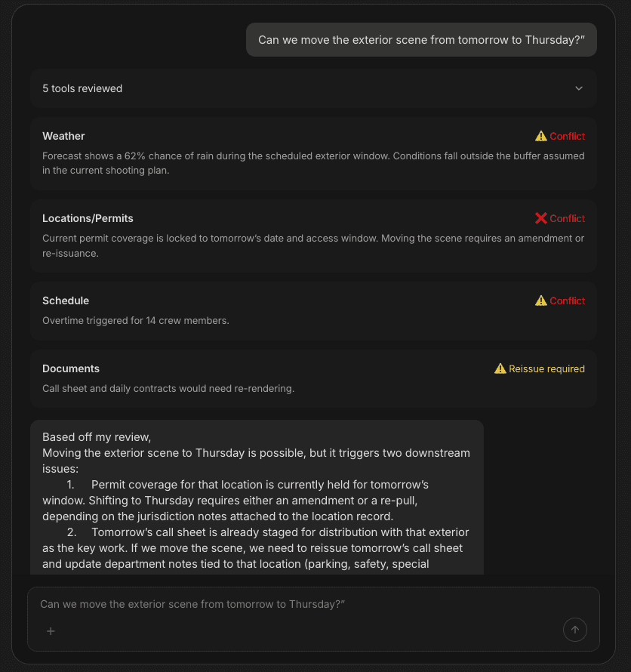
Task: Open the Locations/Permits card heading
Action: (x=88, y=218)
